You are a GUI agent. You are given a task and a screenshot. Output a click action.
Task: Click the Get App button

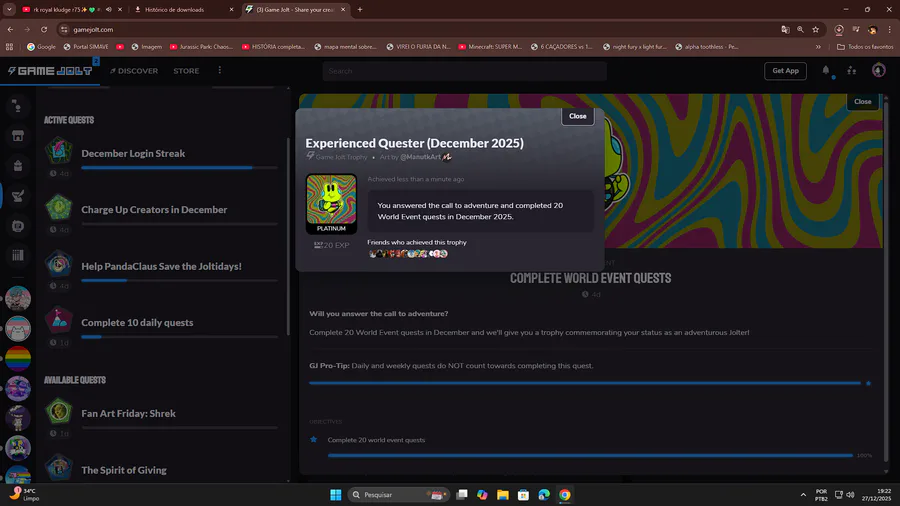[x=785, y=71]
